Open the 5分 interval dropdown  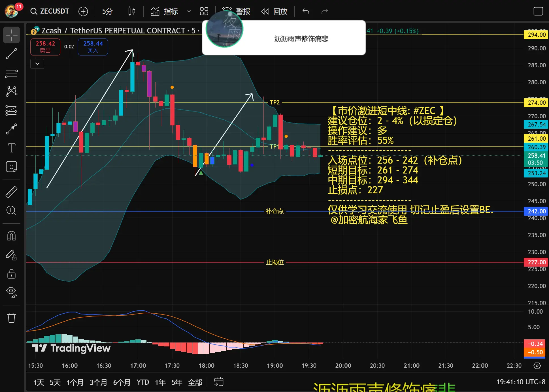coord(107,11)
